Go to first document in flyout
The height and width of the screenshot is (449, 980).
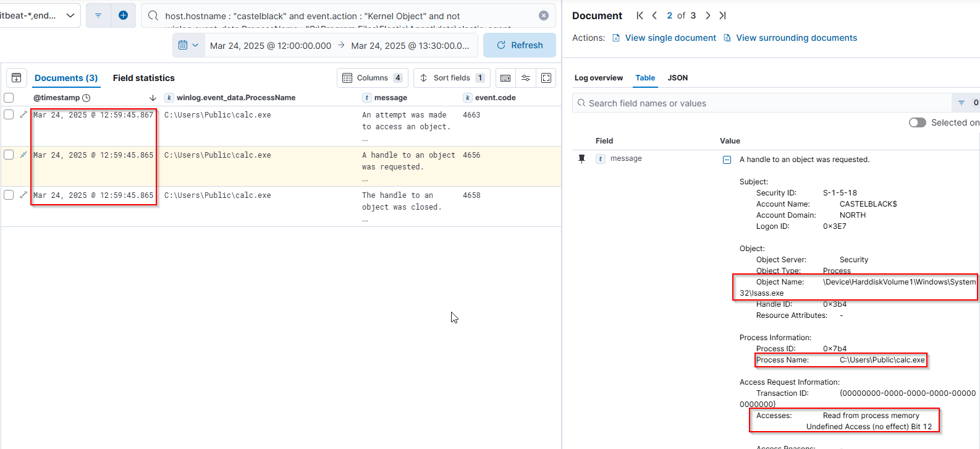(x=640, y=15)
